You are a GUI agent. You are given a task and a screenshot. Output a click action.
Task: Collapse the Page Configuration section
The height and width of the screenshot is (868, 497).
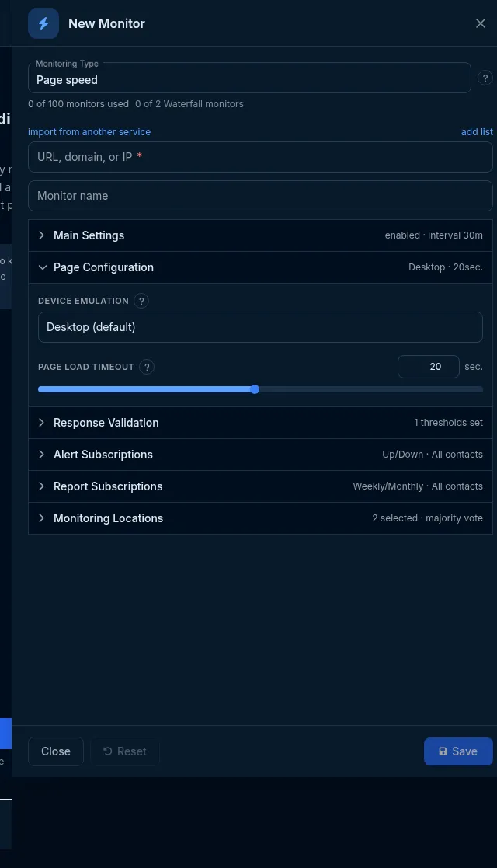pyautogui.click(x=260, y=267)
